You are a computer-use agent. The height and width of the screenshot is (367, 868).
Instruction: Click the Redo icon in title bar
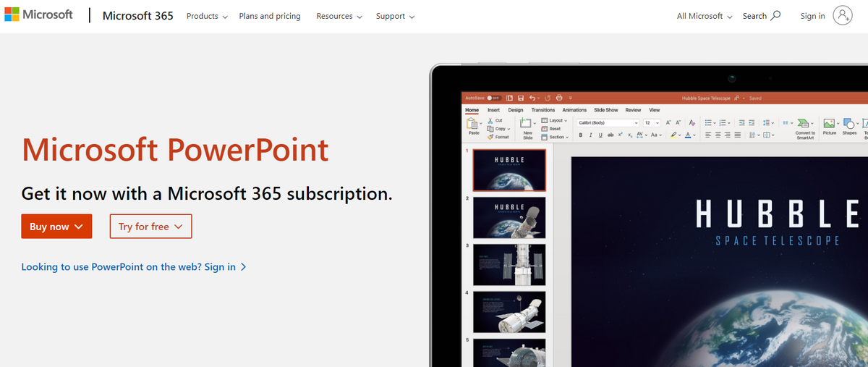tap(548, 98)
